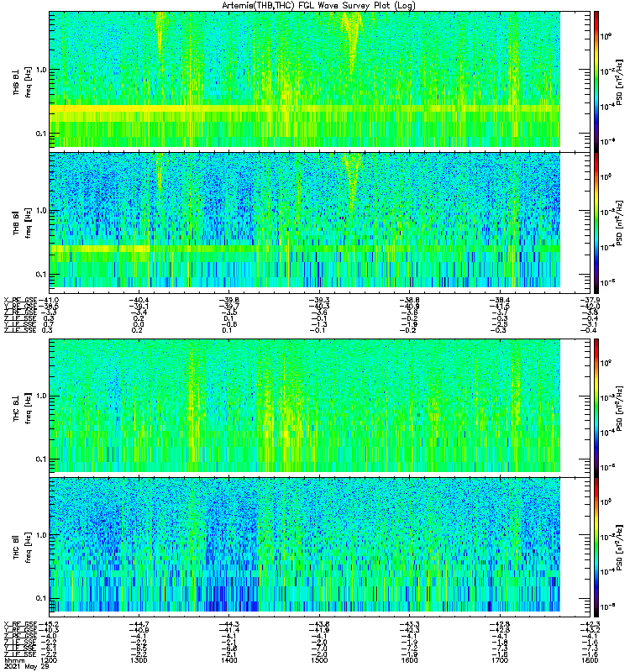Click inside the THB B∥ spectrogram panel

(305, 220)
